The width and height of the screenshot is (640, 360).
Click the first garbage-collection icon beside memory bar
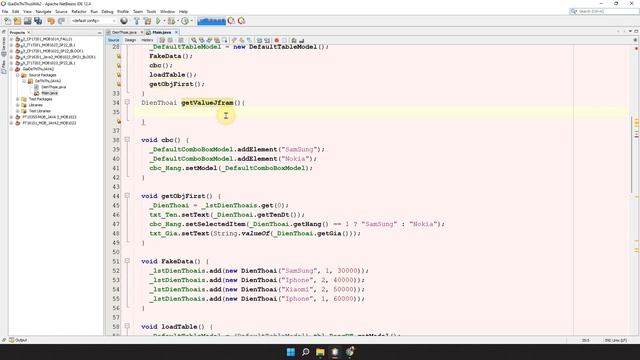point(231,21)
